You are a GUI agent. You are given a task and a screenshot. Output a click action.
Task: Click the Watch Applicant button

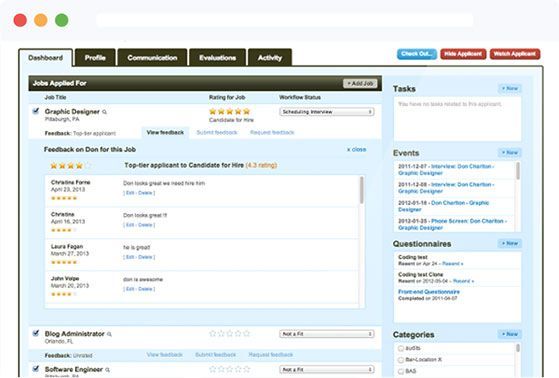pos(515,54)
